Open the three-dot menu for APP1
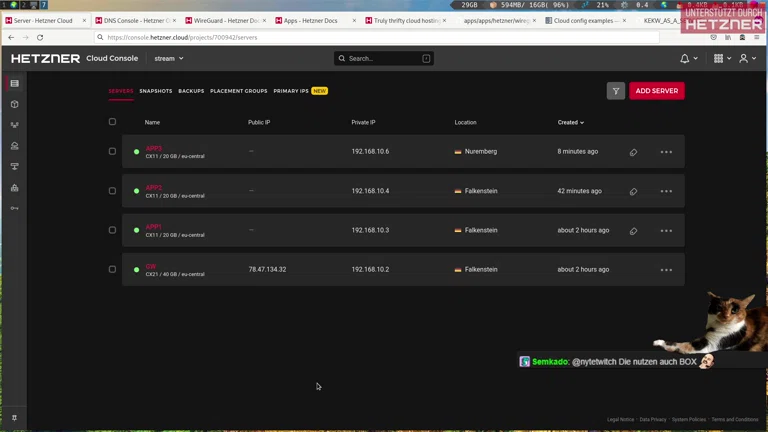The width and height of the screenshot is (768, 432). tap(666, 231)
